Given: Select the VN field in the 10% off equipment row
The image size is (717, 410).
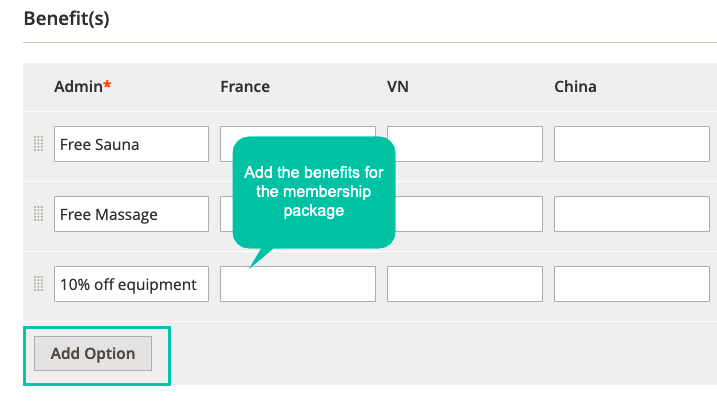Looking at the screenshot, I should coord(465,284).
